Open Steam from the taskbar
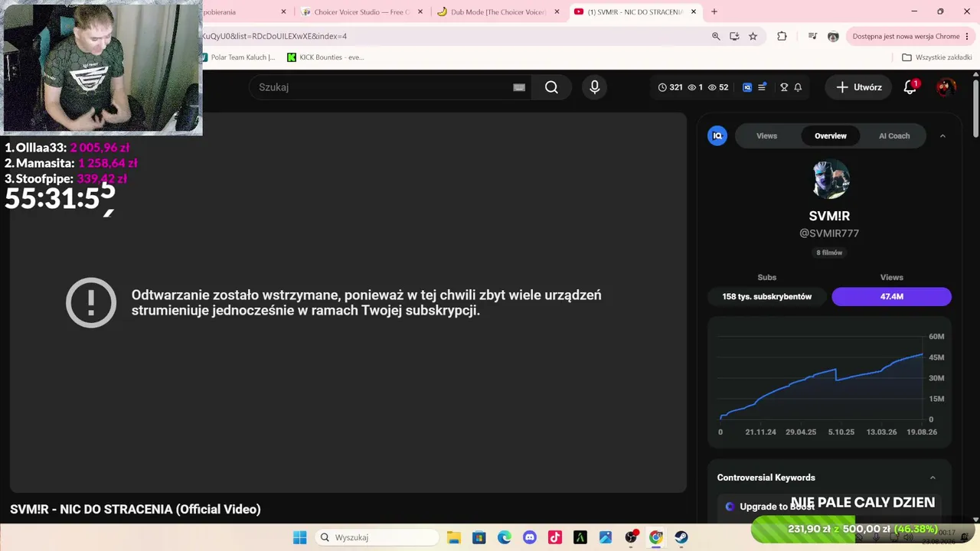 (681, 537)
